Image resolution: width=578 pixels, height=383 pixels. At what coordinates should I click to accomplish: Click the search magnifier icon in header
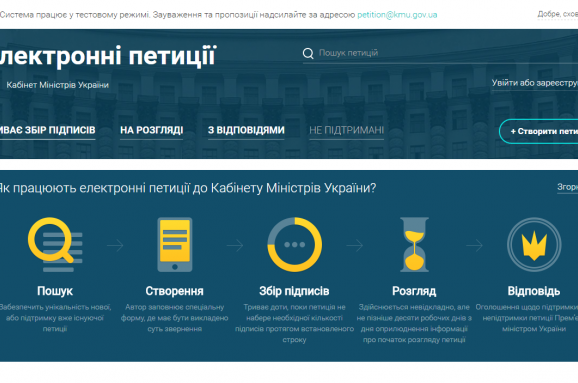click(308, 53)
